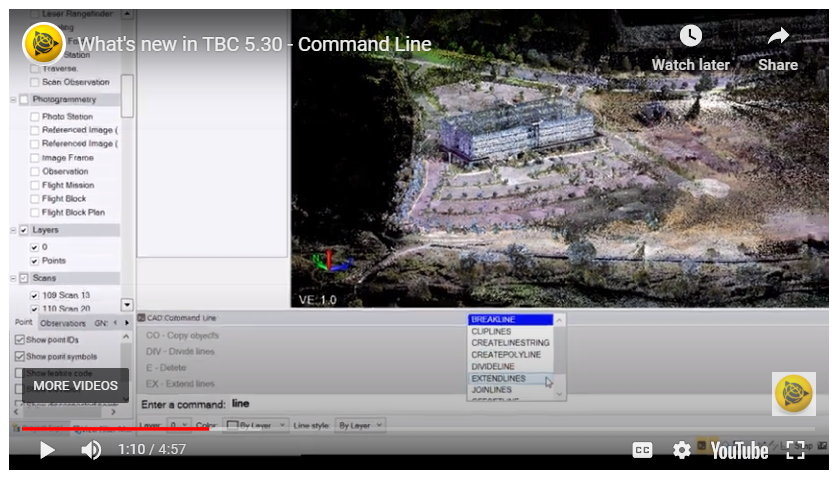The height and width of the screenshot is (482, 839).
Task: Click the E - Delete shortcut
Action: click(x=166, y=368)
